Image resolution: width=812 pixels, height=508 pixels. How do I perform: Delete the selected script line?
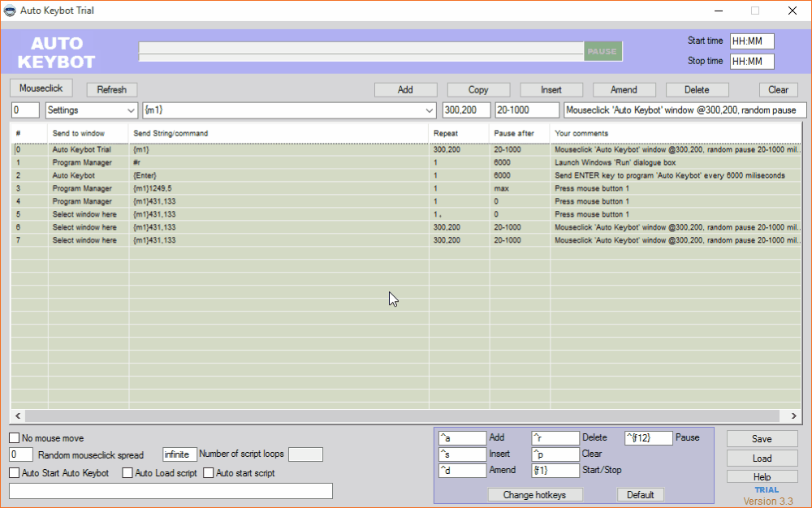tap(697, 89)
